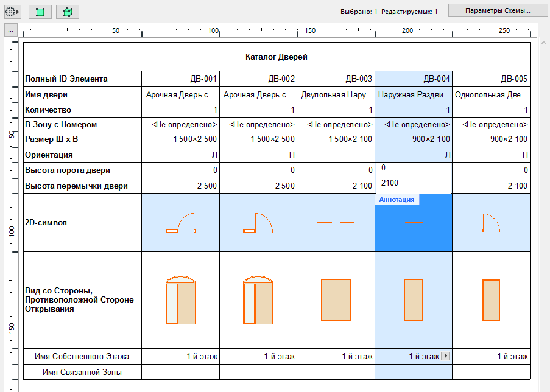Choose the 2100 option in the popup list

point(390,183)
